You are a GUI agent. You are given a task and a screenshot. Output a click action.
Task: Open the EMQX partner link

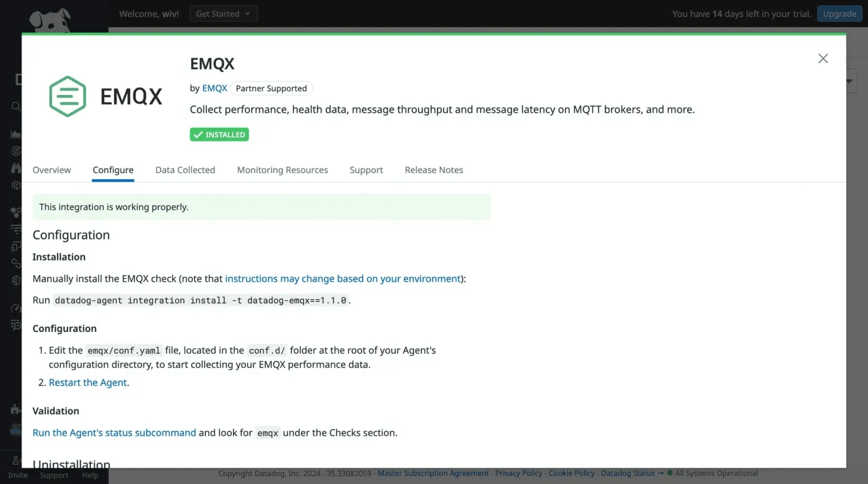tap(214, 88)
